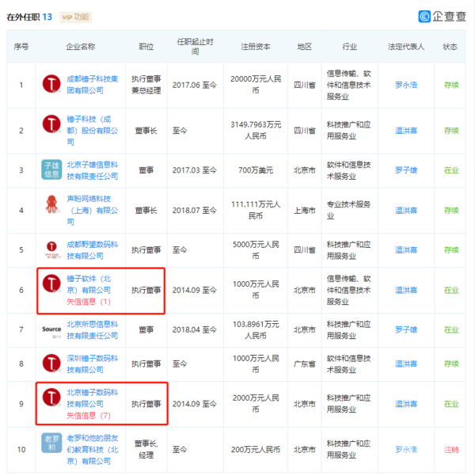This screenshot has width=475, height=476.
Task: Click the 任职起止时间 column header
Action: (196, 47)
